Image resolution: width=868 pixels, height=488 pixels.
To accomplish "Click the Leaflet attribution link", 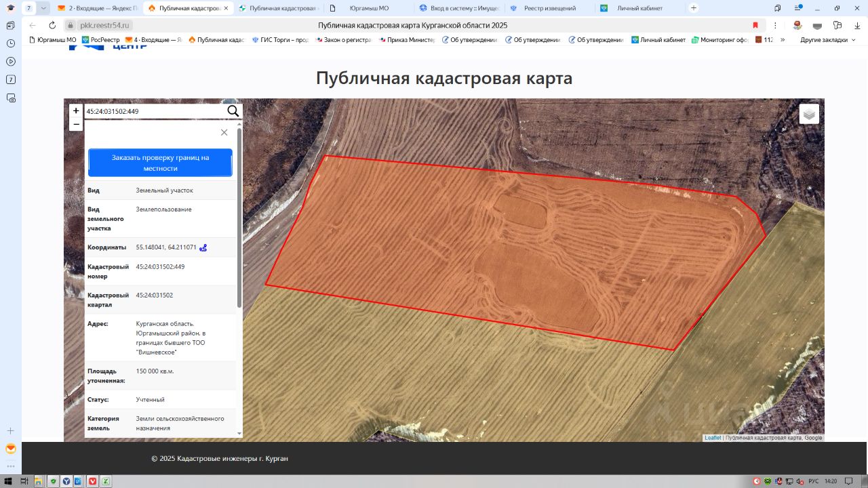I will pos(713,438).
